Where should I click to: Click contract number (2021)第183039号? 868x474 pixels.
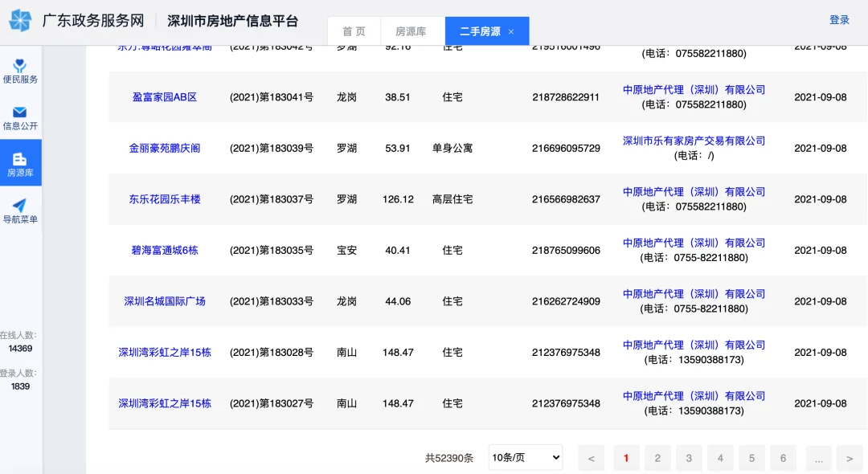pos(272,149)
